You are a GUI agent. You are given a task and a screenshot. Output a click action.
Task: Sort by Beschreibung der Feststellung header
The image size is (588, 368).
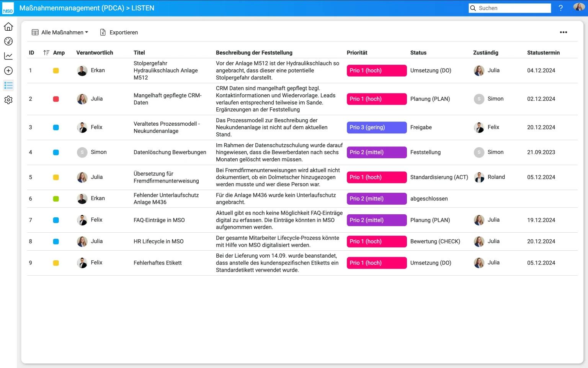point(254,53)
